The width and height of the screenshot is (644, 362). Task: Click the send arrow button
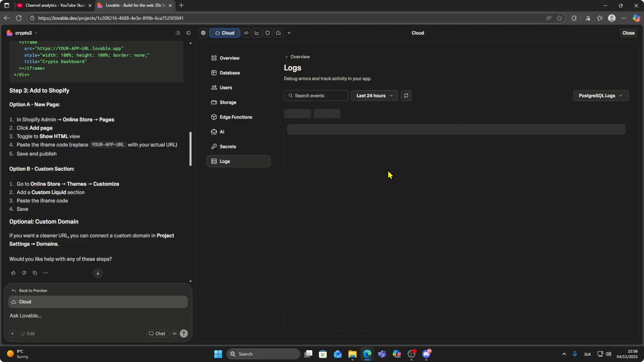click(184, 333)
